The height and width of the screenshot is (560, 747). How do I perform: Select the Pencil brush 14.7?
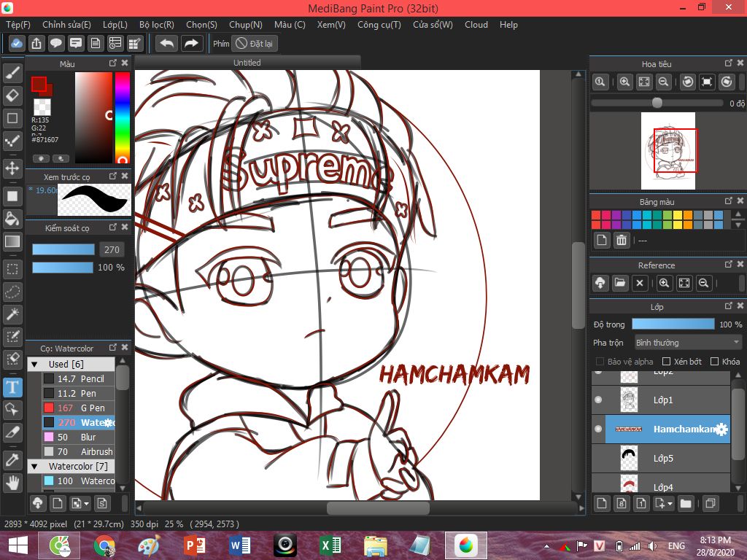[x=79, y=378]
